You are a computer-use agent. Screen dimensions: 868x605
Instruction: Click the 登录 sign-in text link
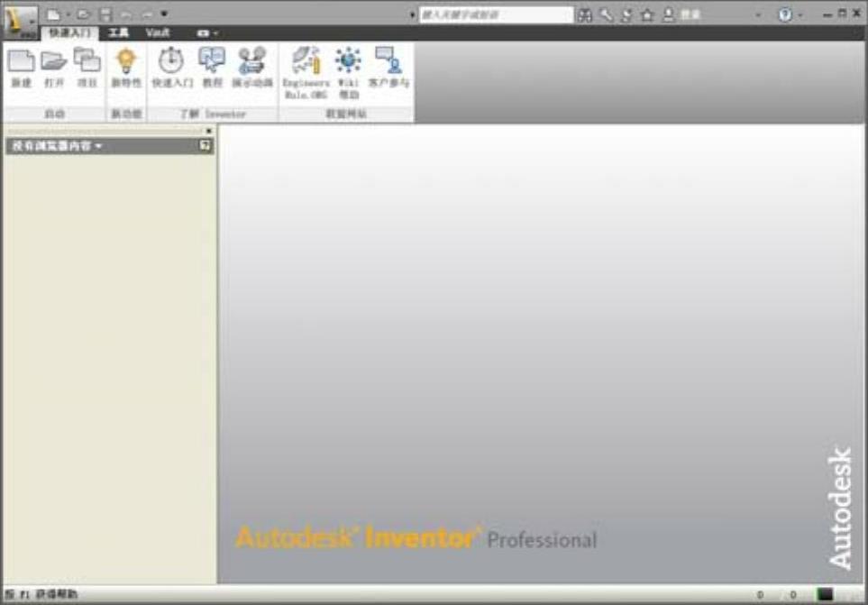tap(690, 15)
